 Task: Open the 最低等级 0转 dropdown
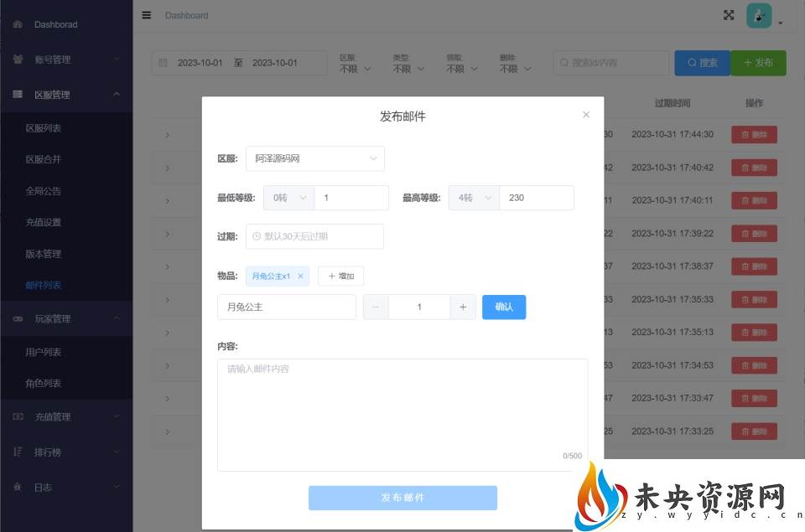[x=288, y=198]
